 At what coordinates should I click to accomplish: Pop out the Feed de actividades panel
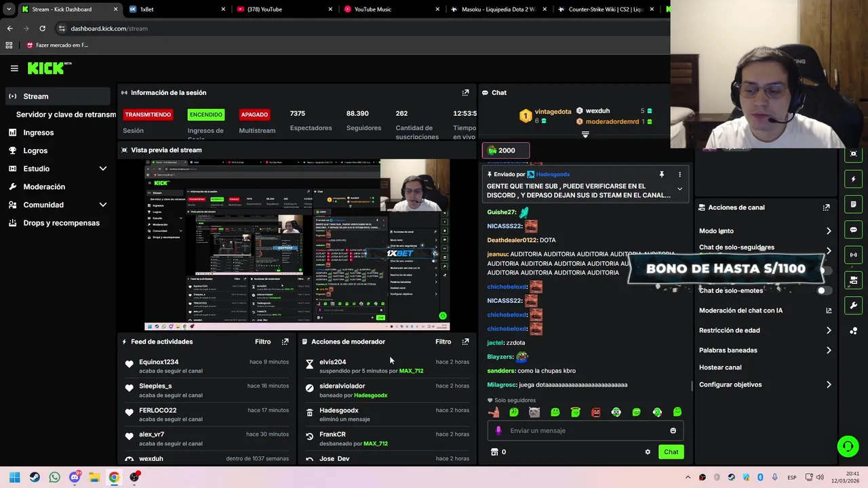pyautogui.click(x=285, y=342)
